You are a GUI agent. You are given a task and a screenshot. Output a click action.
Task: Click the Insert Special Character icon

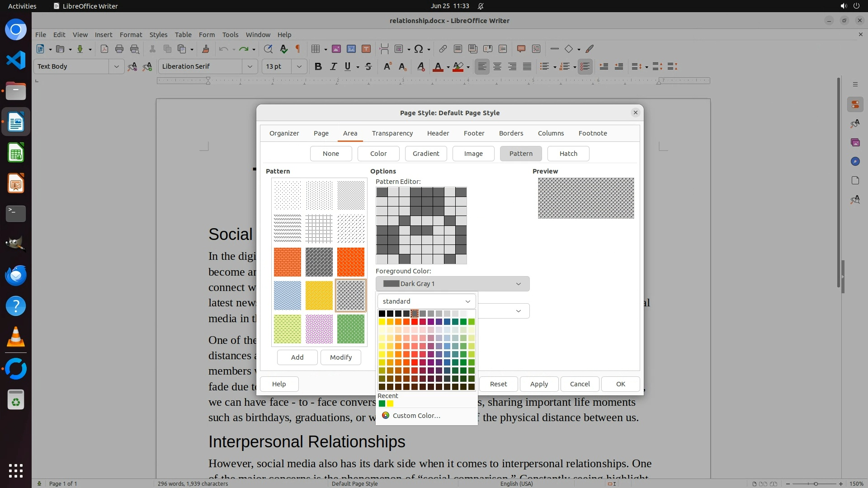419,49
